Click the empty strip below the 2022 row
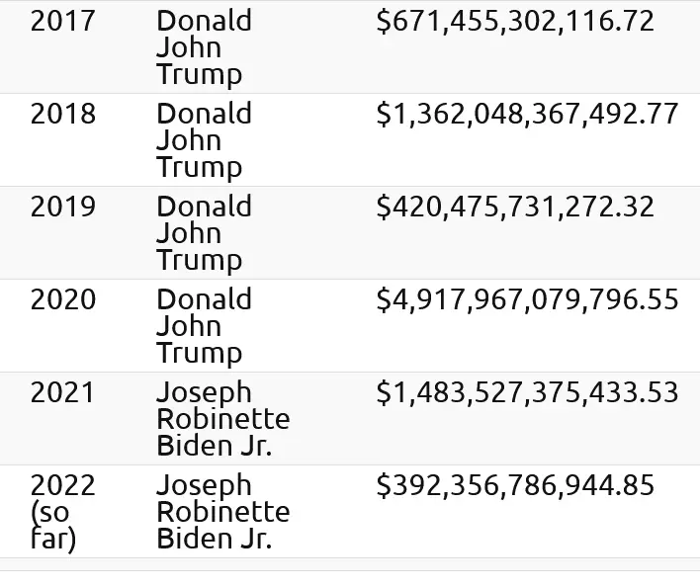700x588 pixels. pyautogui.click(x=350, y=564)
